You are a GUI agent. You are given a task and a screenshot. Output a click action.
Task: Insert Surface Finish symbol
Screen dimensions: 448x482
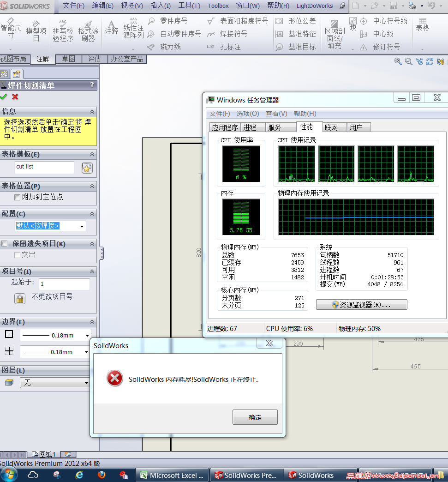coord(238,21)
